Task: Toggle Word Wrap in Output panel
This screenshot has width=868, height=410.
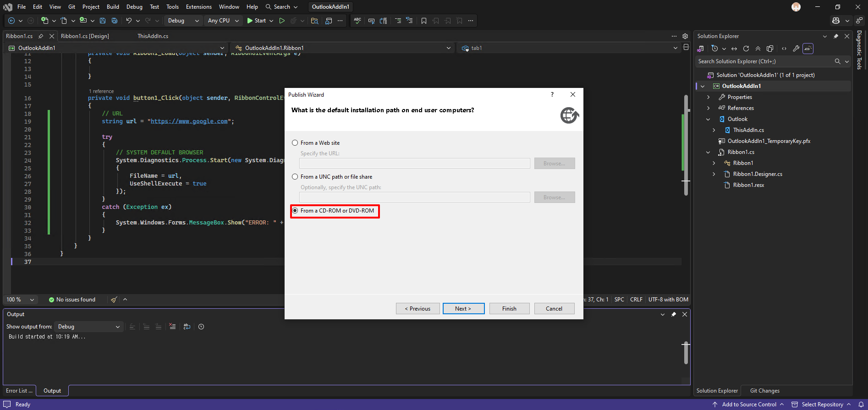Action: 187,327
